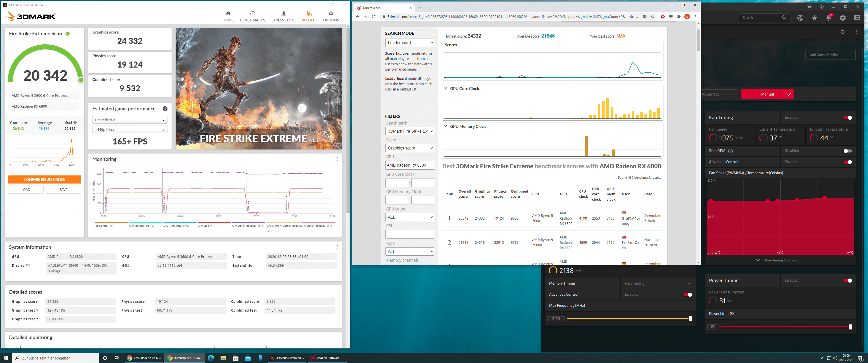Disable the Fan Tuning toggle
The height and width of the screenshot is (363, 868).
pos(848,117)
